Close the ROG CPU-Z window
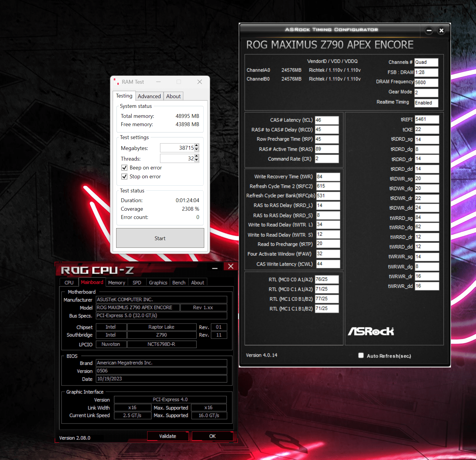This screenshot has height=460, width=476. pyautogui.click(x=231, y=266)
